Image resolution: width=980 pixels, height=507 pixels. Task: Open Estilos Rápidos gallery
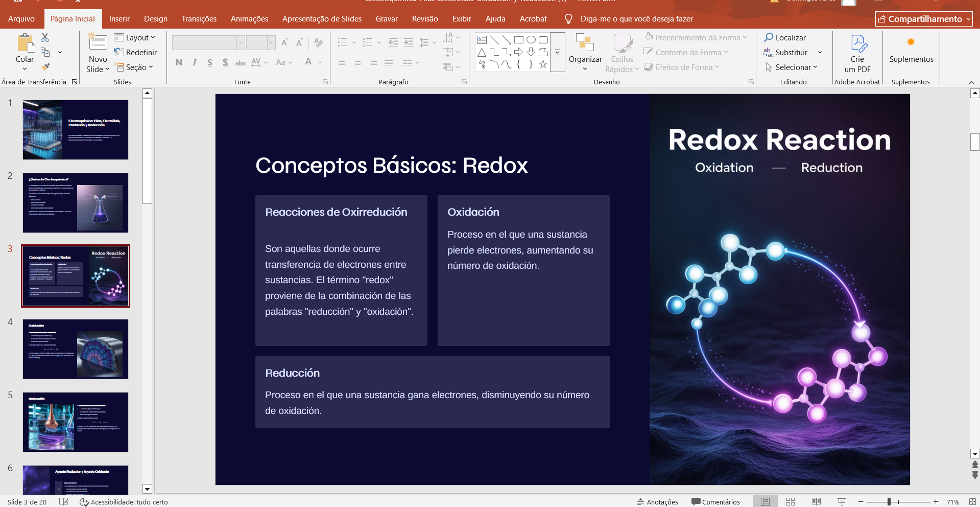pyautogui.click(x=622, y=53)
